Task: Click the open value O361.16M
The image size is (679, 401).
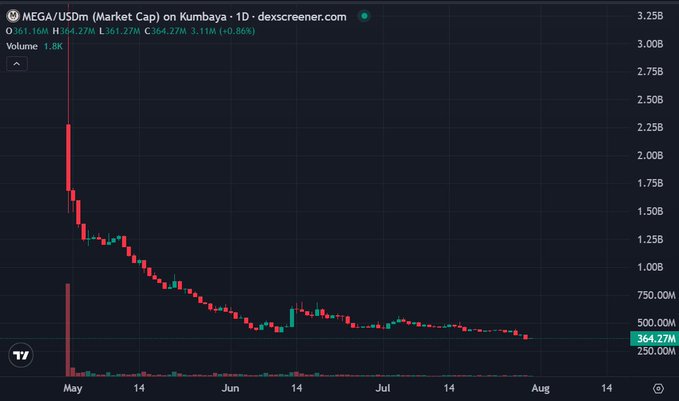Action: point(27,31)
